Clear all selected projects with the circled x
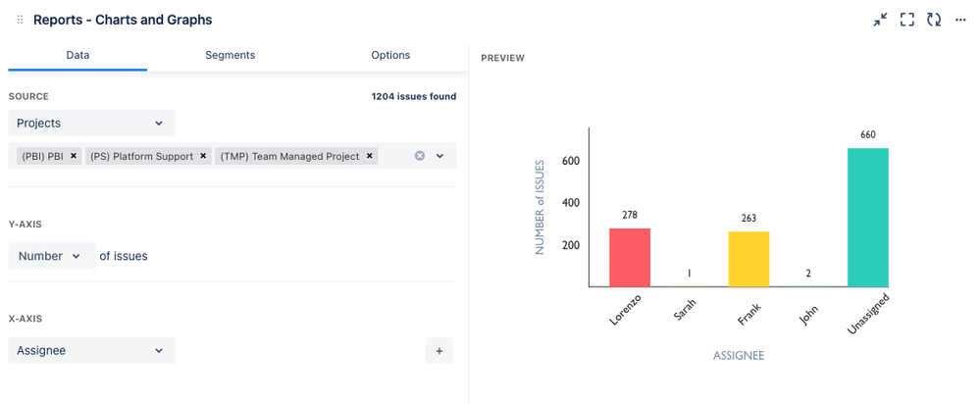 click(420, 156)
